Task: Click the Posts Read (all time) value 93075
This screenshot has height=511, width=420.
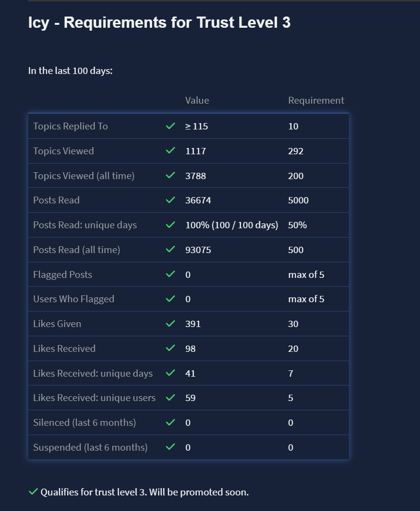Action: pyautogui.click(x=198, y=250)
